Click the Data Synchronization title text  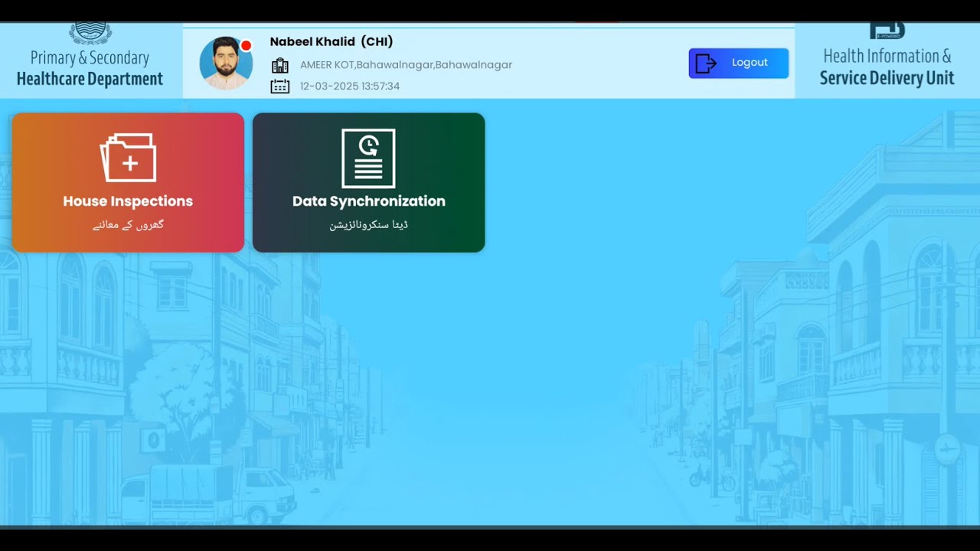click(368, 201)
